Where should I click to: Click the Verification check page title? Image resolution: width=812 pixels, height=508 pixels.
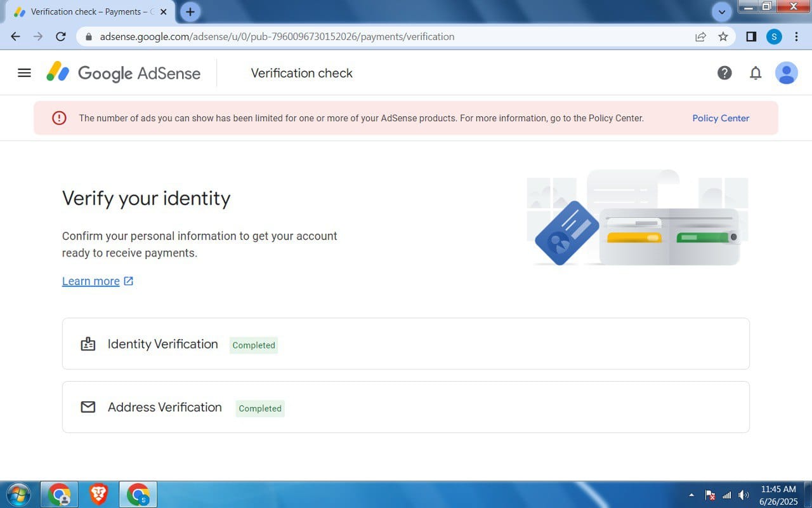pyautogui.click(x=302, y=73)
